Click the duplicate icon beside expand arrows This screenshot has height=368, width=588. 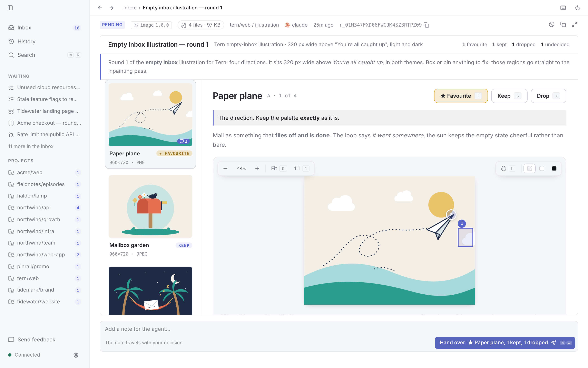pos(563,24)
